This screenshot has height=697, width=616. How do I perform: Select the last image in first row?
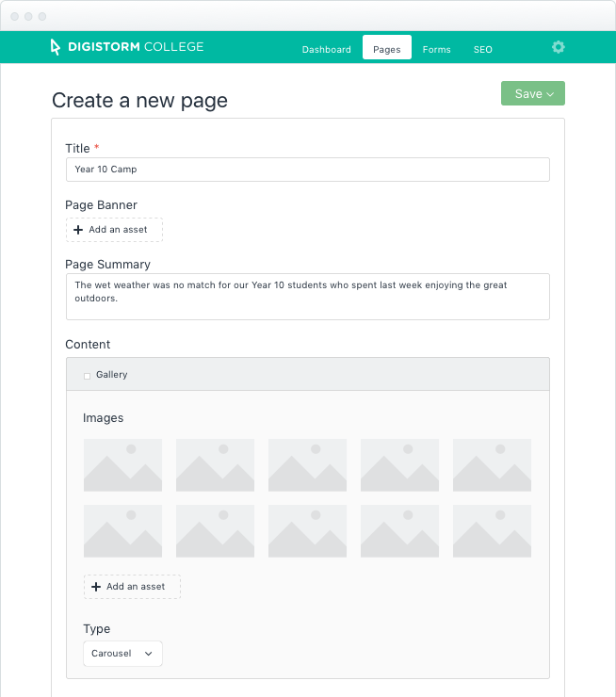tap(492, 465)
